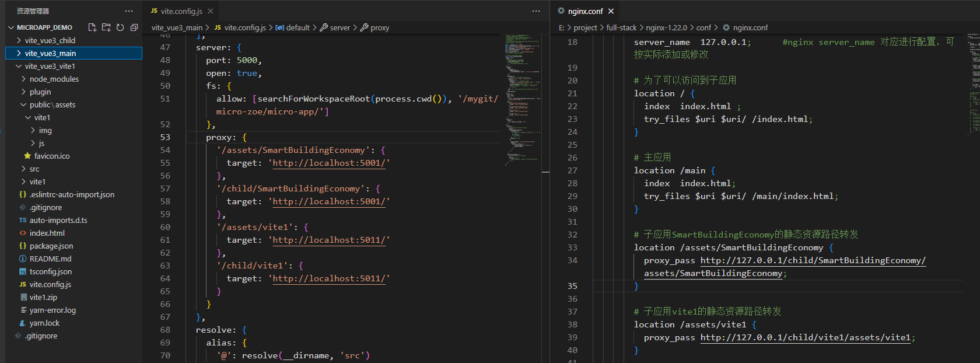Collapse the MICROAPP_DEMO root section

[x=11, y=27]
